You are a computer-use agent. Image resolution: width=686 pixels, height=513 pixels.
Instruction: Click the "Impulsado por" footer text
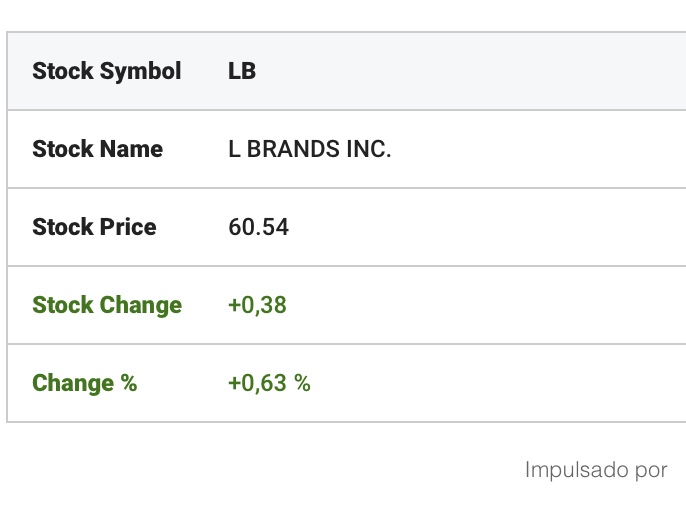click(596, 470)
